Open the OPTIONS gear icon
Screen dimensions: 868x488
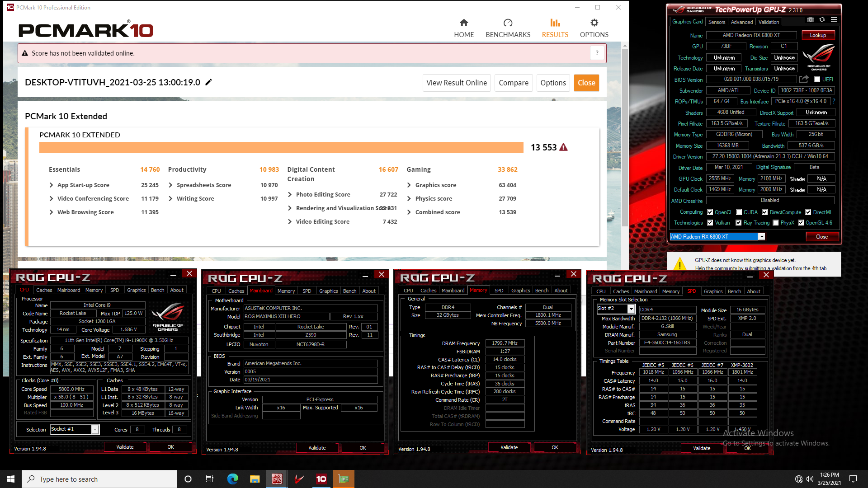[x=594, y=23]
